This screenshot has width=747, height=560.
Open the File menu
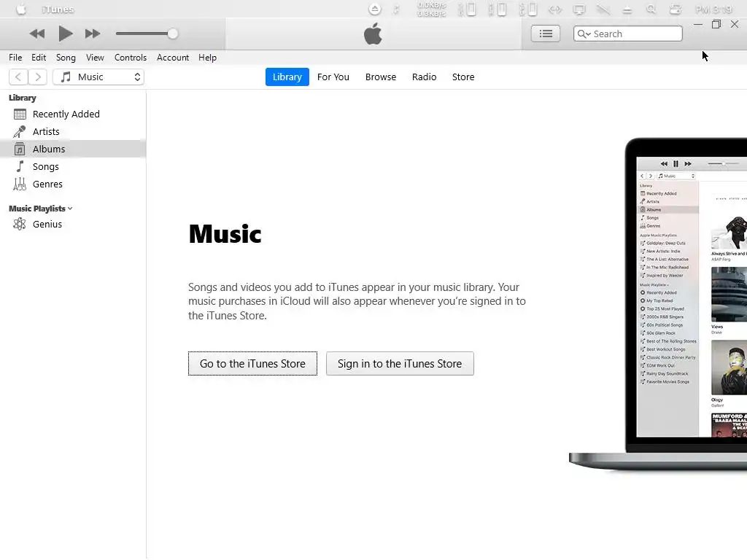pyautogui.click(x=15, y=58)
